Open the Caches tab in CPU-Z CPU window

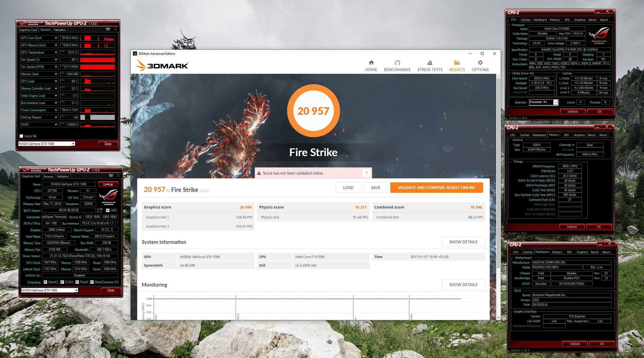525,20
